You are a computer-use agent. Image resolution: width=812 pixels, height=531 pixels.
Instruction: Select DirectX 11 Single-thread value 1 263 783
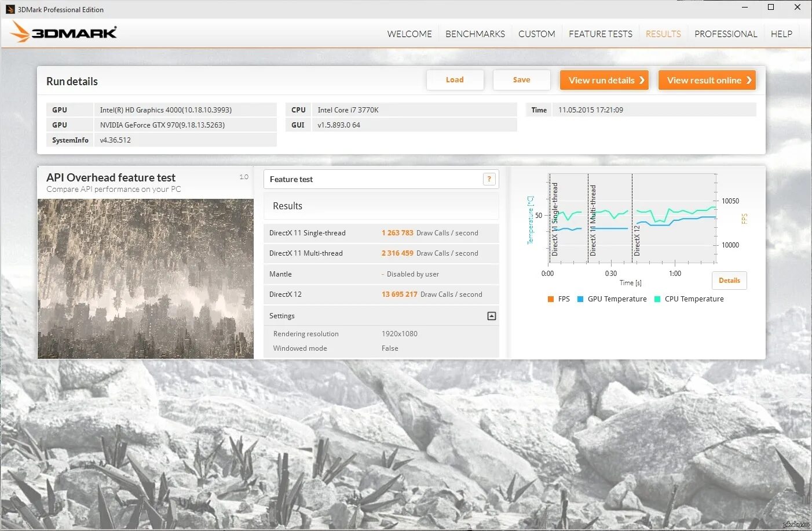[397, 233]
